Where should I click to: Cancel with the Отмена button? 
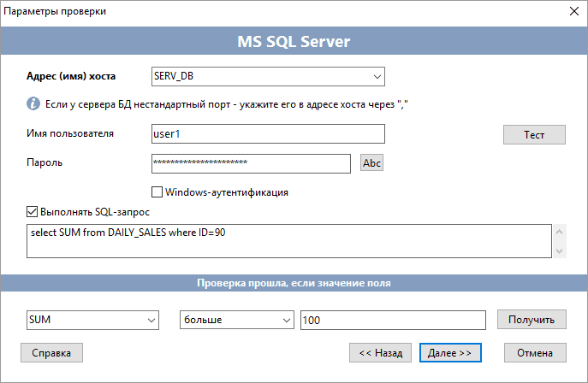(535, 353)
